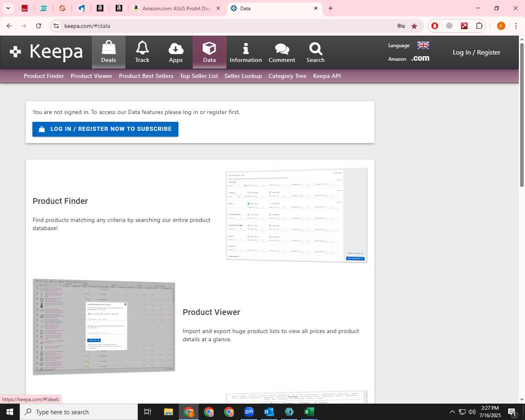Show hidden system tray icons

[452, 412]
